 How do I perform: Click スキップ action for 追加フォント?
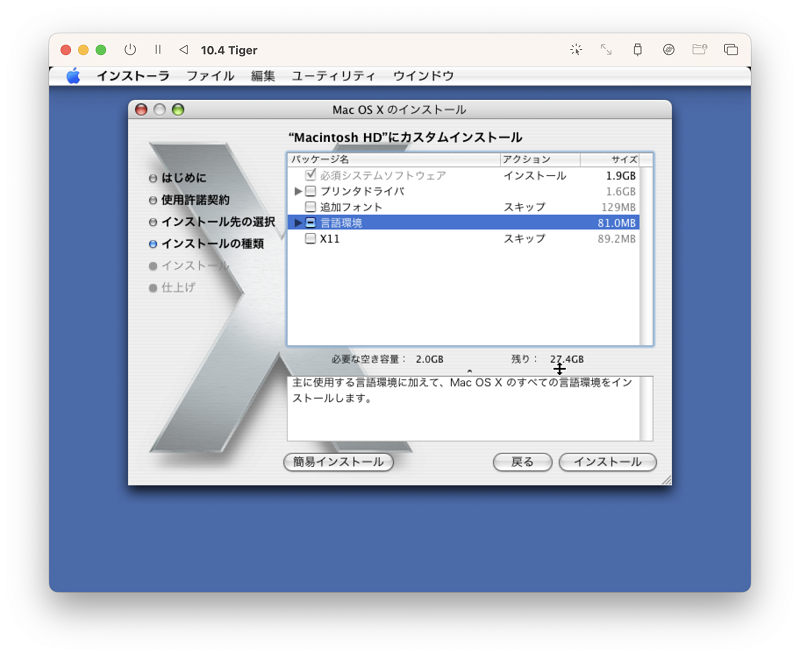tap(524, 207)
